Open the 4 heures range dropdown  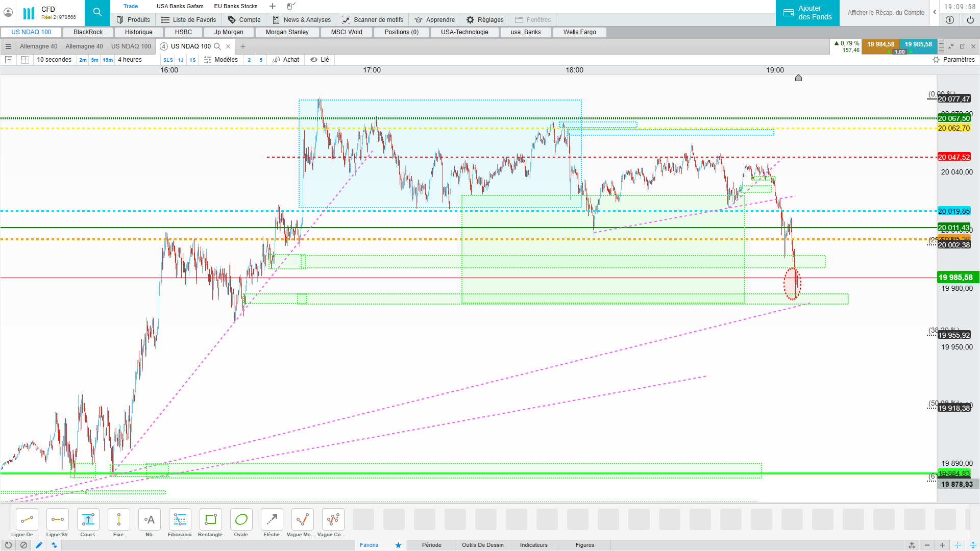(130, 60)
